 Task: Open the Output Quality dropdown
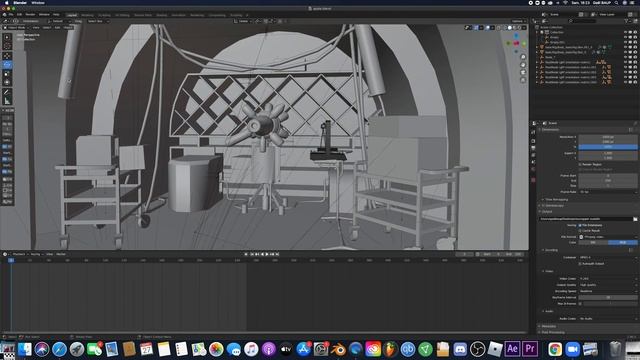608,285
